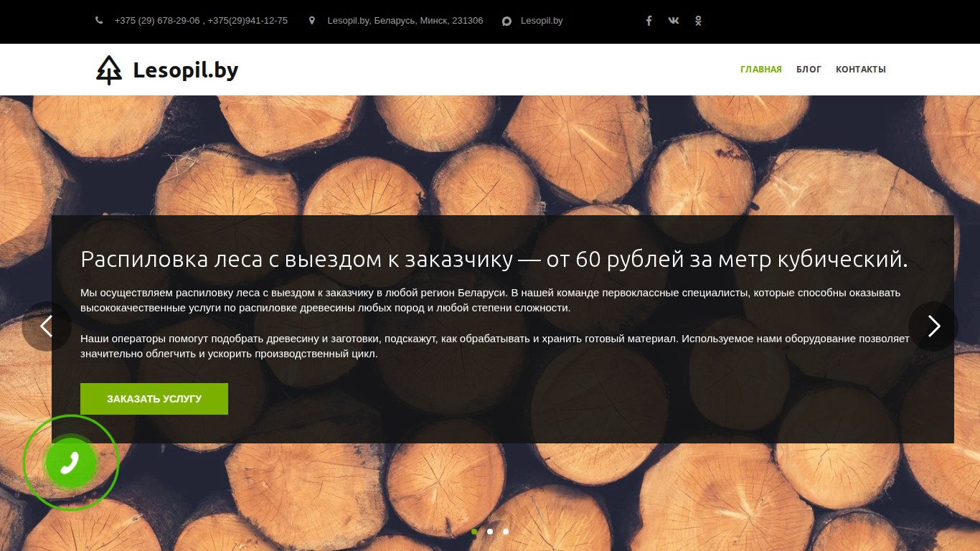980x551 pixels.
Task: Click the Lesopil.by text in the top bar
Action: (542, 21)
